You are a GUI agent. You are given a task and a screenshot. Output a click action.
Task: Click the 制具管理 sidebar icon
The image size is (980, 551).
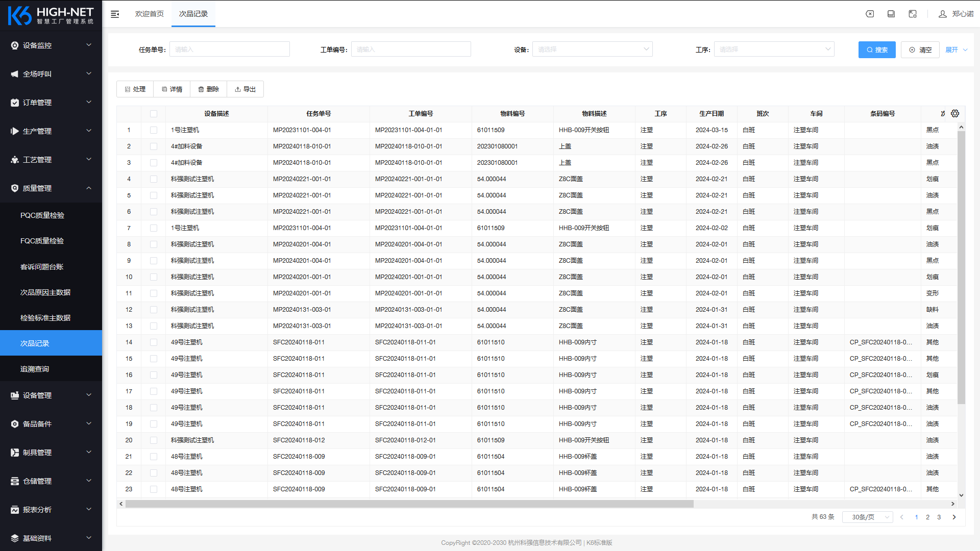[15, 453]
